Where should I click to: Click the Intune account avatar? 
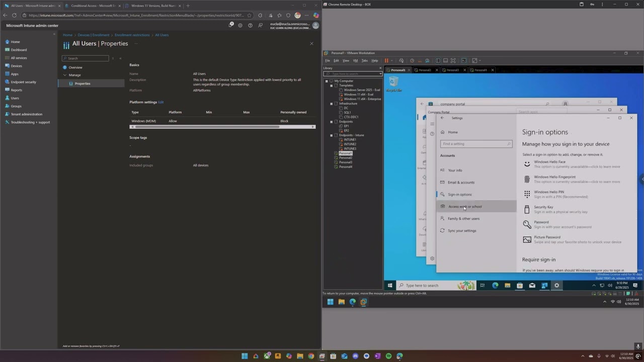(x=315, y=25)
